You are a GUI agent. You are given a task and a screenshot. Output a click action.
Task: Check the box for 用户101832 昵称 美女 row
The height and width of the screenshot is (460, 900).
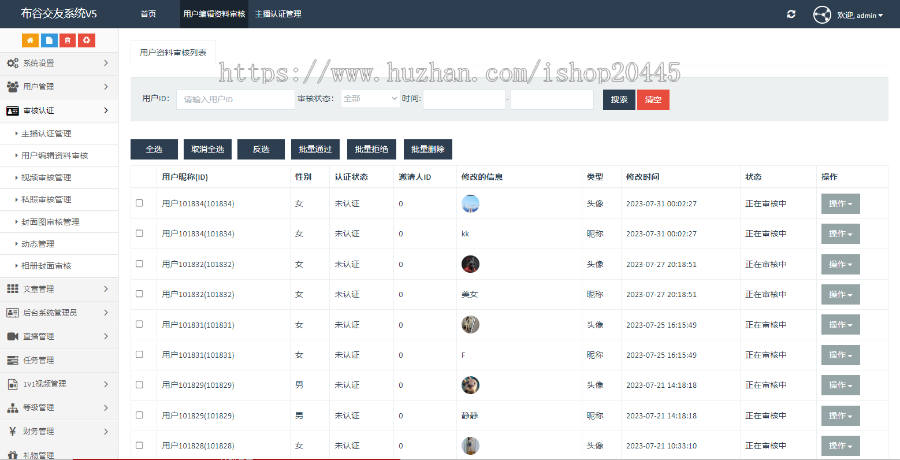click(x=139, y=294)
